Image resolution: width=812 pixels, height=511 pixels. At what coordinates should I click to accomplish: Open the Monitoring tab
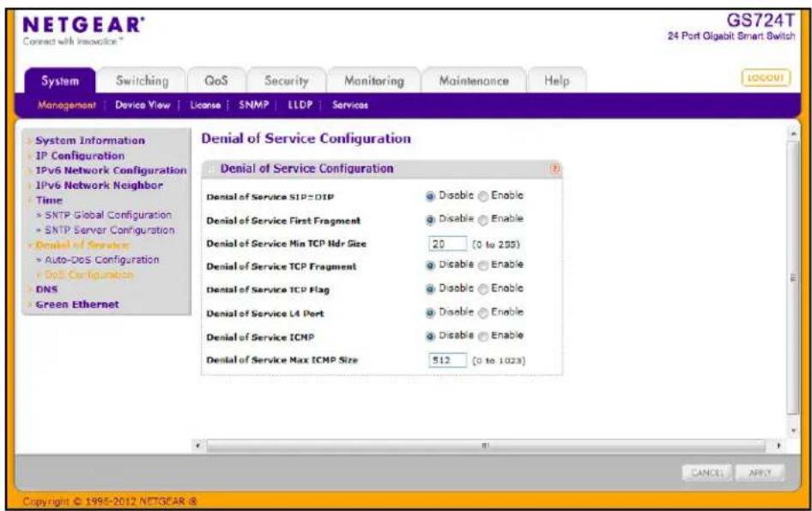coord(374,81)
